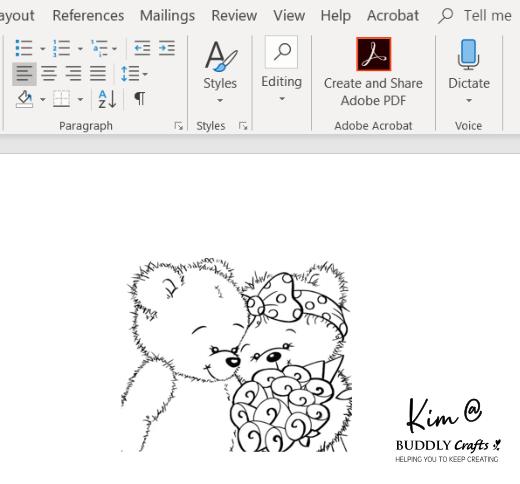Click the Dictate microphone button

point(469,71)
